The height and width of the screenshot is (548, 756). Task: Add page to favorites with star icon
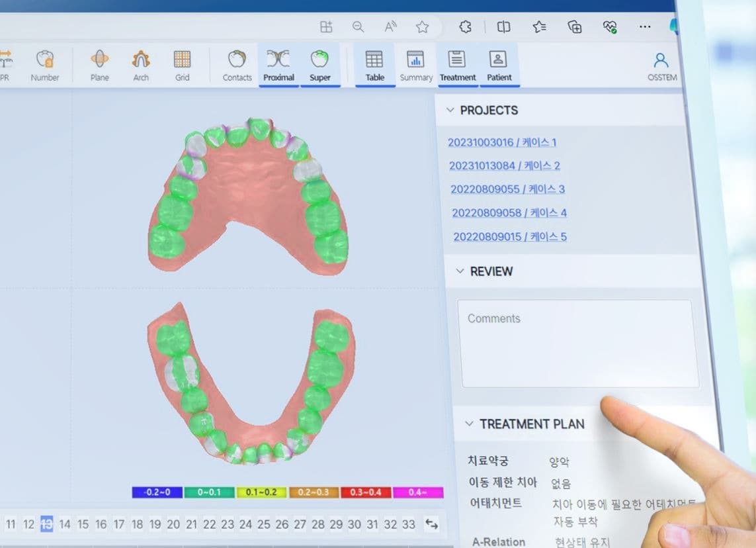(x=423, y=27)
